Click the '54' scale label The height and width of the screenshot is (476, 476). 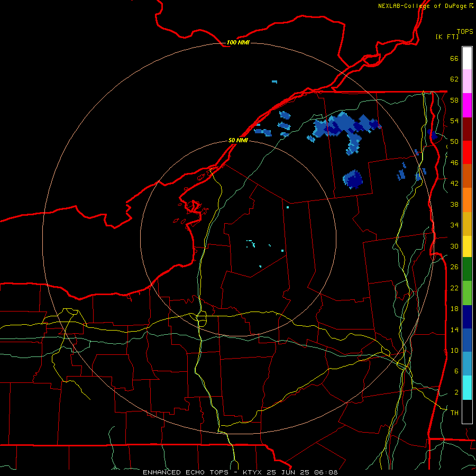(454, 121)
